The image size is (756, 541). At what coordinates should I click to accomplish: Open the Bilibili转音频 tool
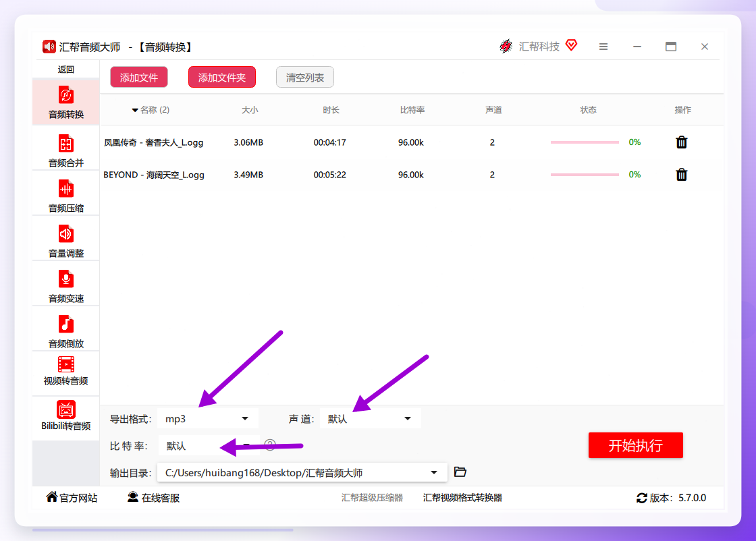(66, 416)
